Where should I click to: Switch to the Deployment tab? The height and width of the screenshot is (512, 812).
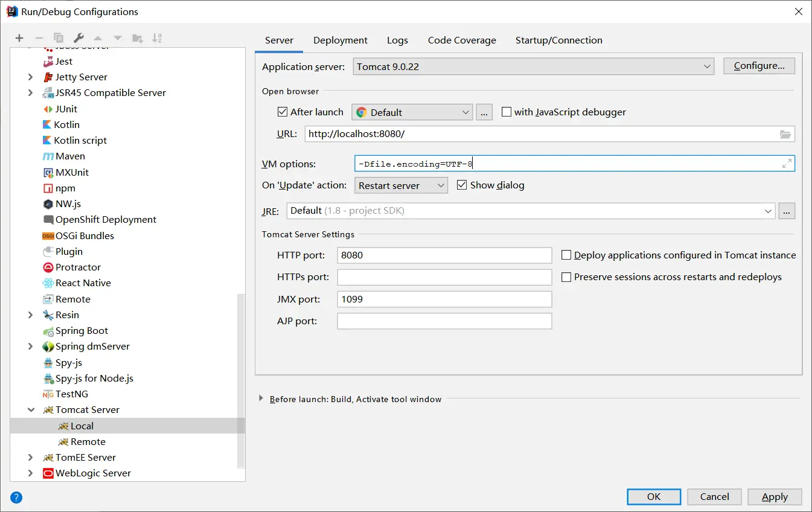point(340,40)
